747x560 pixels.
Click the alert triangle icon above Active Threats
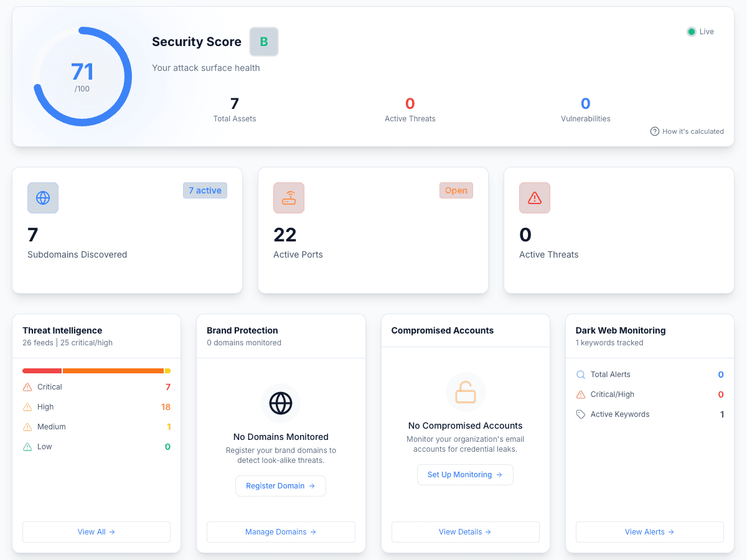pos(534,197)
